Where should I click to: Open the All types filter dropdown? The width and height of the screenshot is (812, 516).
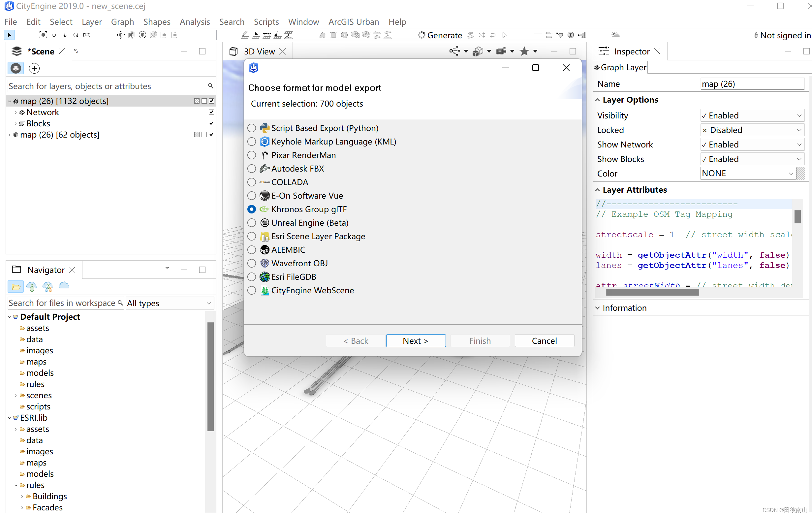pos(170,303)
